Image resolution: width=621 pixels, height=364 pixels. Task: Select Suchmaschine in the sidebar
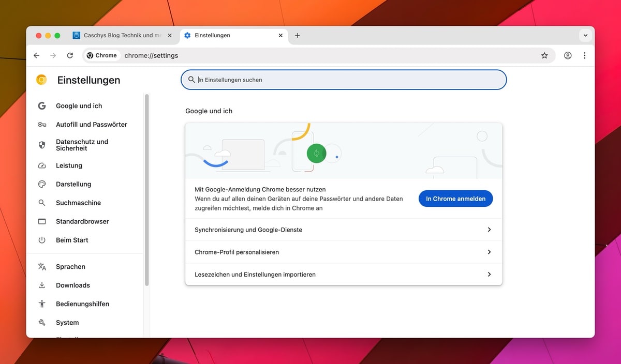(x=78, y=203)
